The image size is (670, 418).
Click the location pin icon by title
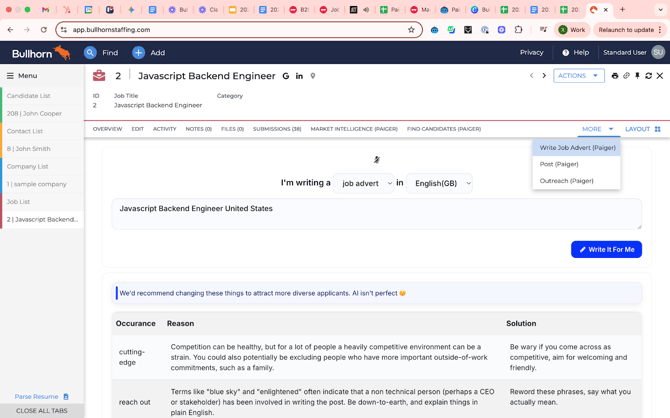pyautogui.click(x=313, y=76)
